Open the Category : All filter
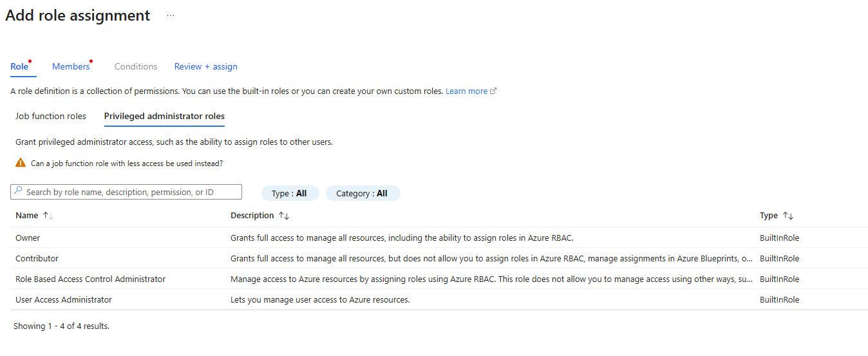The image size is (868, 356). [362, 193]
